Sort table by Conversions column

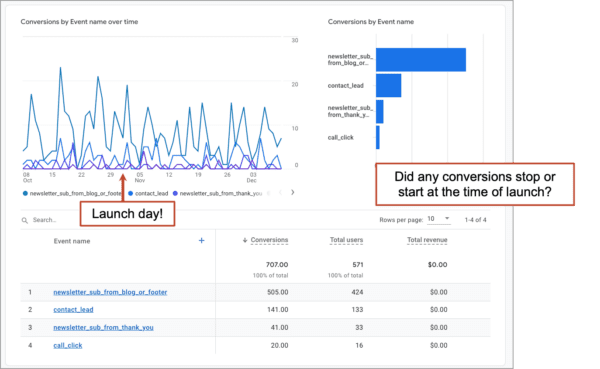click(x=269, y=240)
